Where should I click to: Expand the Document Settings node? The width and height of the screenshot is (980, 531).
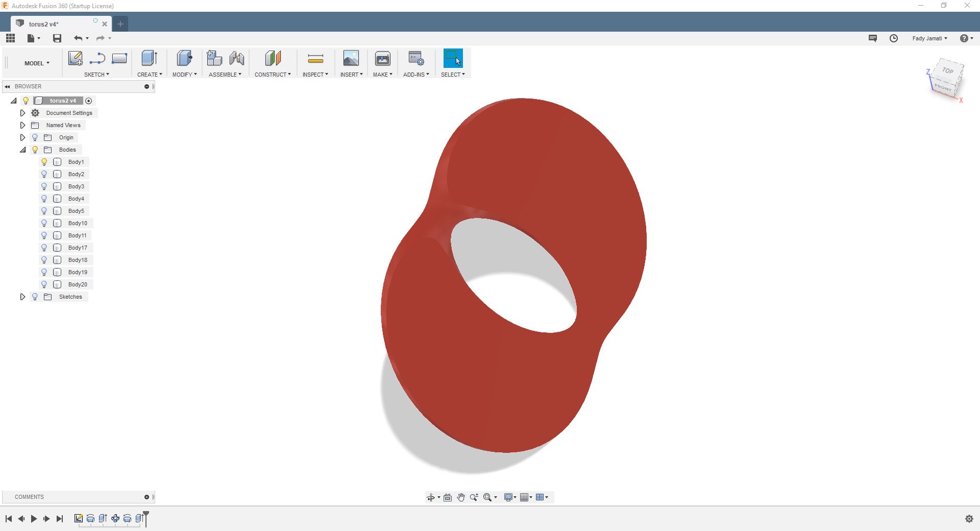[x=22, y=113]
